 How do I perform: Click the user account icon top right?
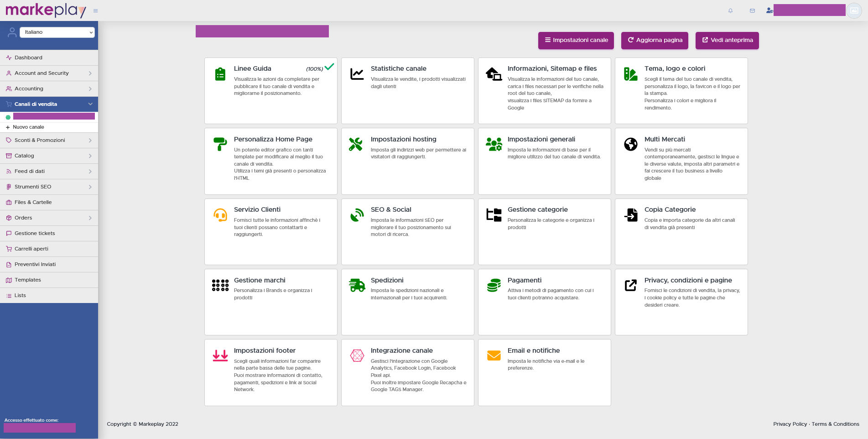pyautogui.click(x=769, y=10)
